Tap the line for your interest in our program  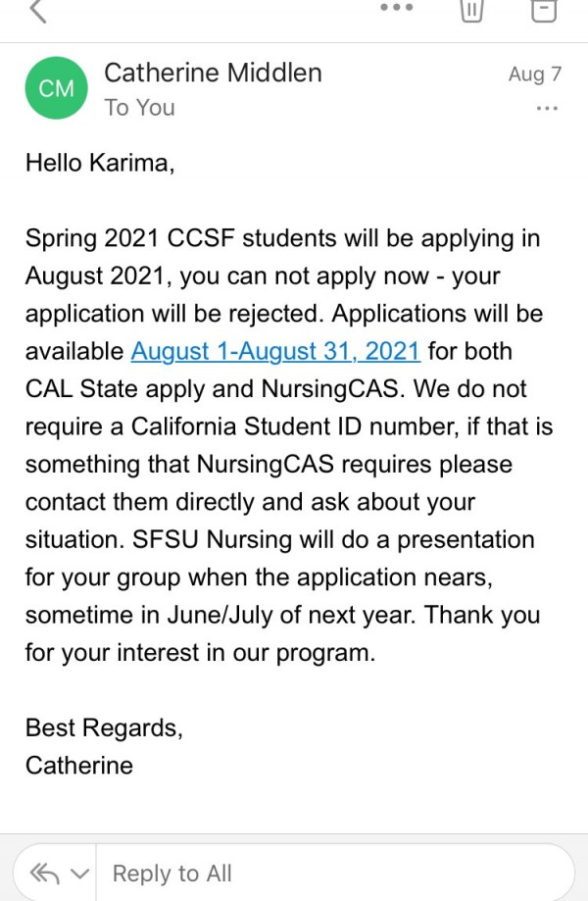click(200, 653)
